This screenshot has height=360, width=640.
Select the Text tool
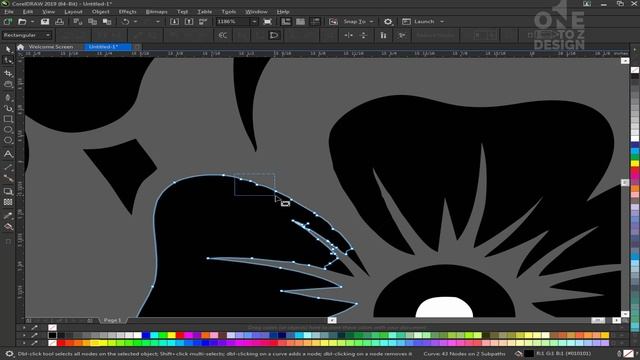(8, 154)
